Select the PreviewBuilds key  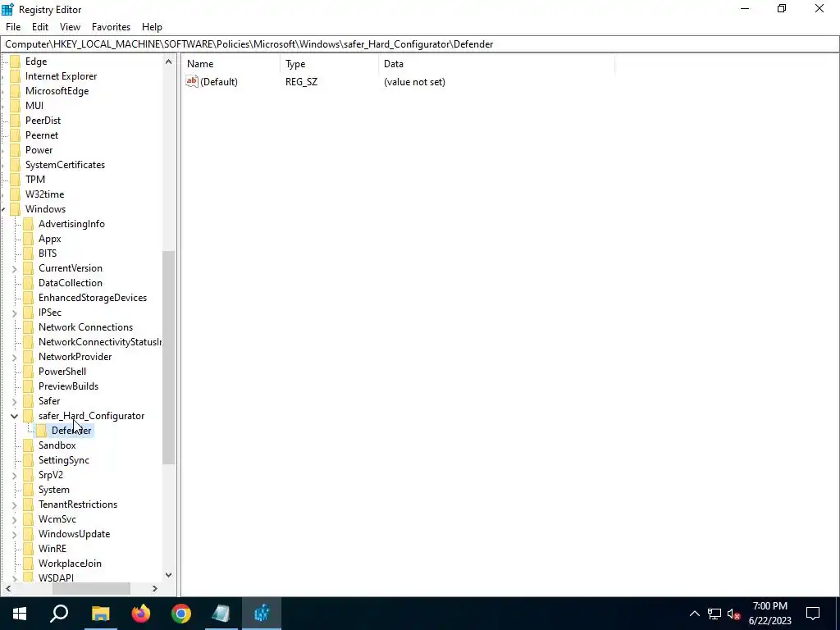point(68,386)
